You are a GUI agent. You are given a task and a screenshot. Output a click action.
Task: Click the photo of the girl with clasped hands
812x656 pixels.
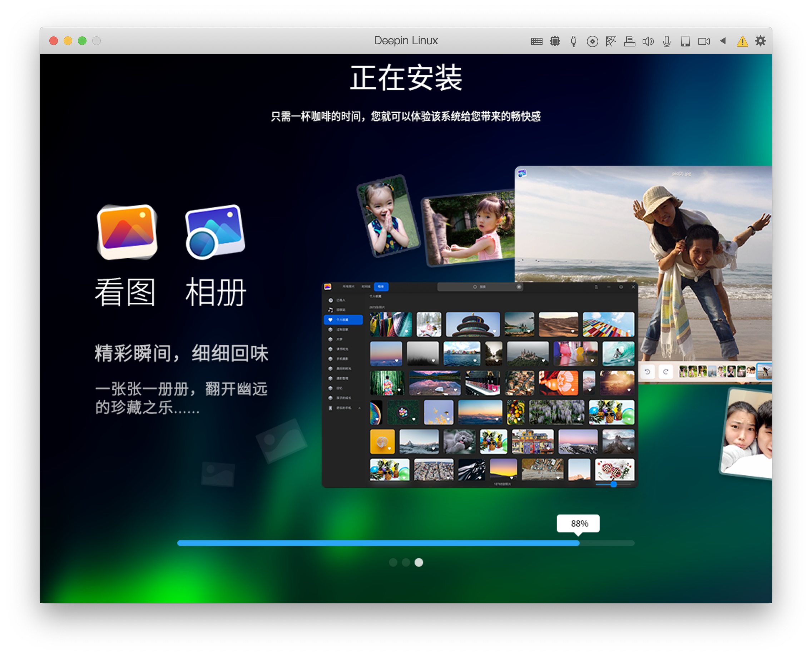coord(388,216)
